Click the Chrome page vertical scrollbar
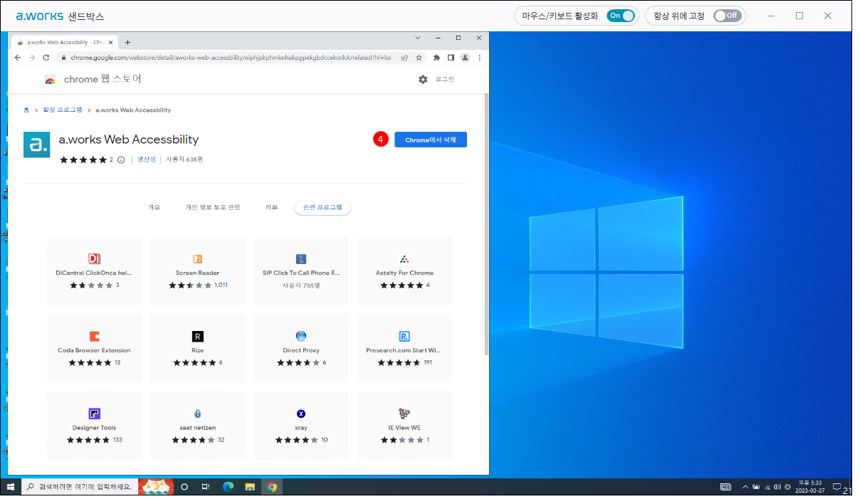860x504 pixels. pos(486,224)
